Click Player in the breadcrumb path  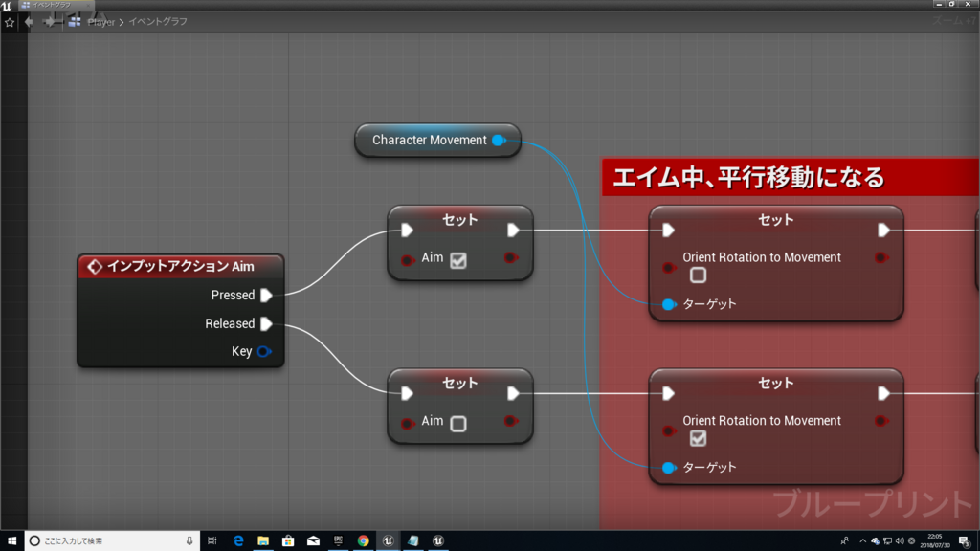point(102,20)
